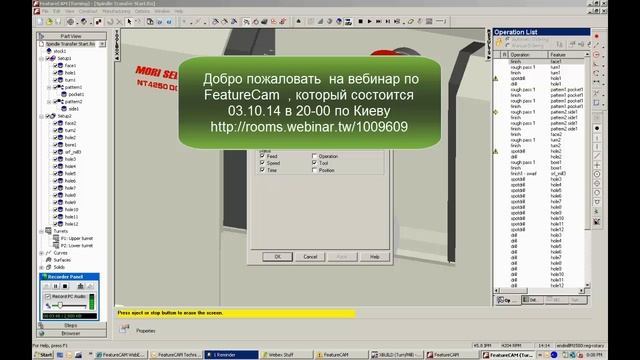640x360 pixels.
Task: Click the up-triangle icon in top toolbar
Action: click(x=298, y=21)
